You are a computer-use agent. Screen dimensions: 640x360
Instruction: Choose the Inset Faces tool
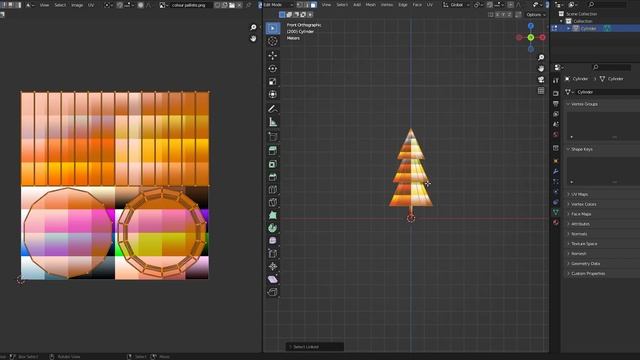click(273, 164)
